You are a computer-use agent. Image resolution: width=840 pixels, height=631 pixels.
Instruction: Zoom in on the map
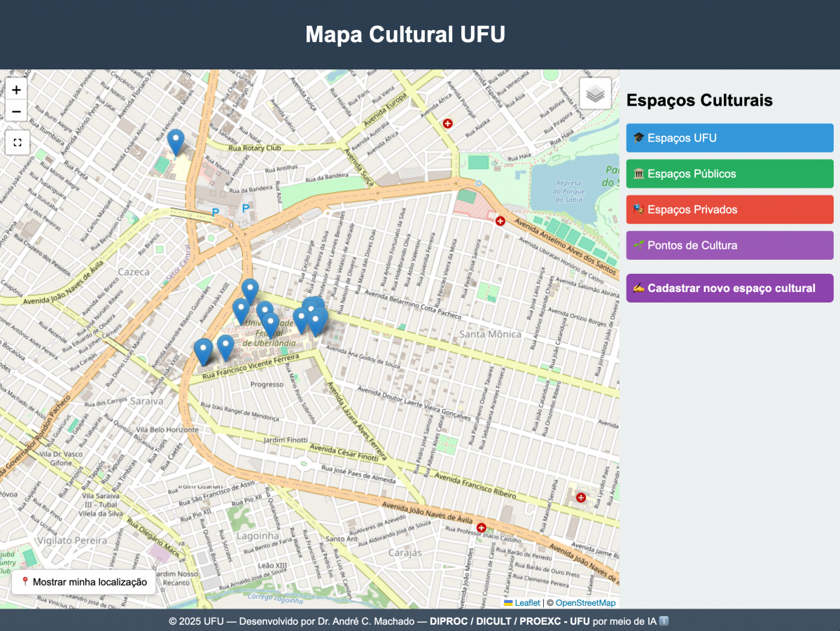[17, 90]
